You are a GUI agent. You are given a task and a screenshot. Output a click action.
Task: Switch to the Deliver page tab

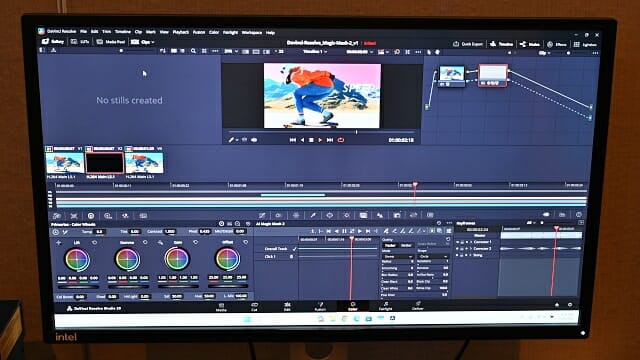[418, 306]
